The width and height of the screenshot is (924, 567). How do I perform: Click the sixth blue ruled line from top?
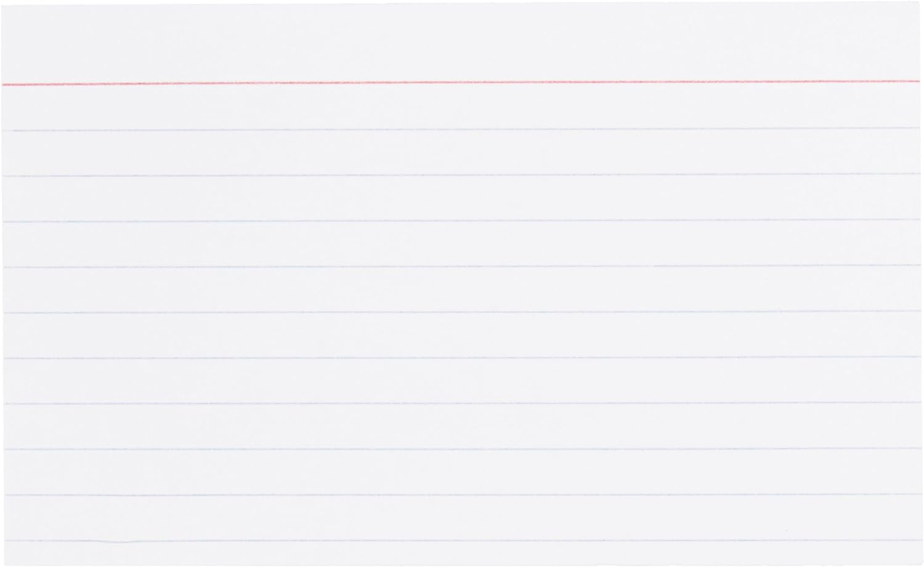pos(461,357)
